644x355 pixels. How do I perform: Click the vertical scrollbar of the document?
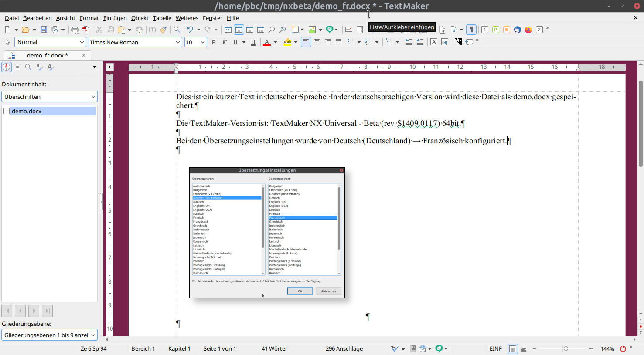[x=641, y=124]
